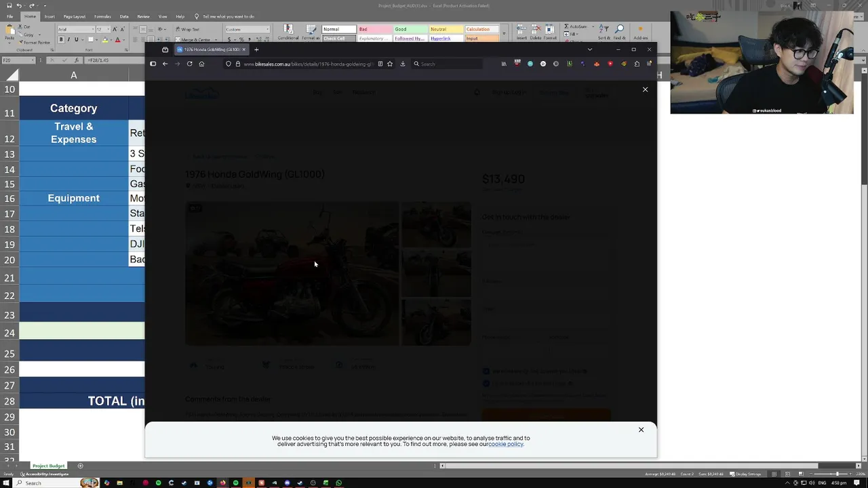
Task: Open a new browser tab with plus
Action: click(256, 49)
